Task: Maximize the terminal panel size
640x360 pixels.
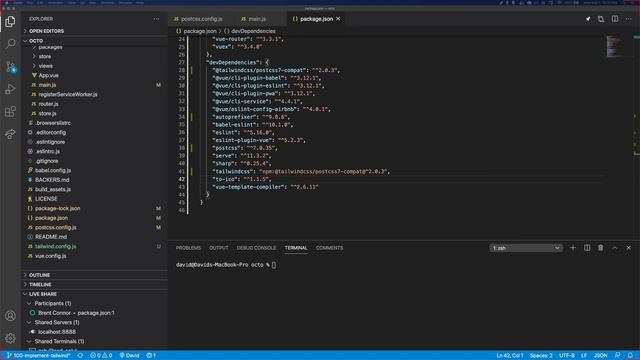Action: 615,248
